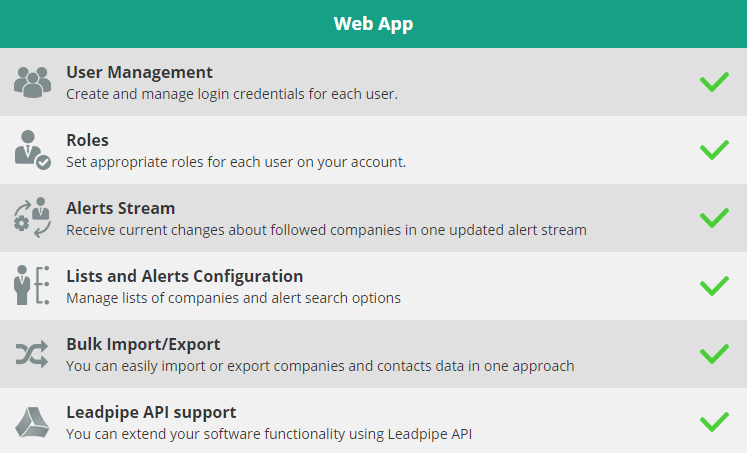Click 'Set appropriate roles for each user' description
This screenshot has width=747, height=453.
tap(236, 162)
